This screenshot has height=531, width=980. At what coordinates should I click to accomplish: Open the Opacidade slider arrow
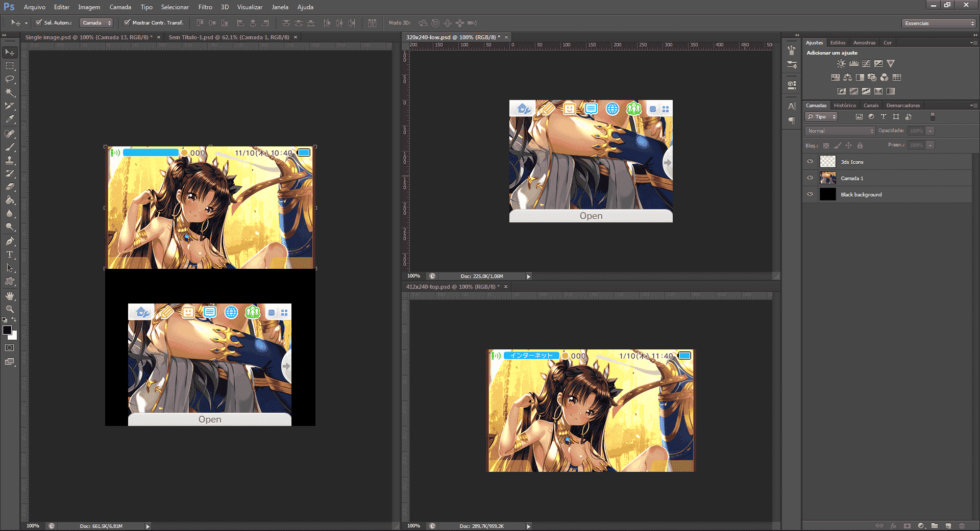[930, 131]
